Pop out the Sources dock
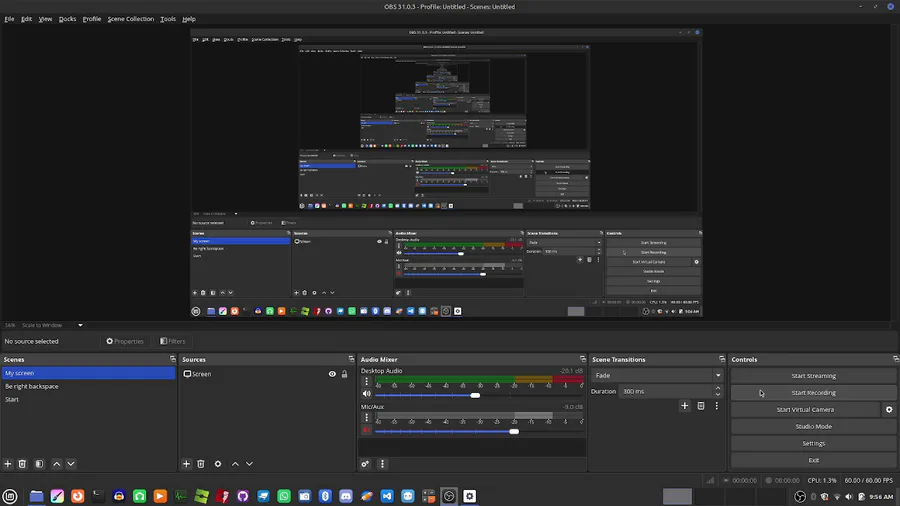The height and width of the screenshot is (506, 900). pos(351,359)
